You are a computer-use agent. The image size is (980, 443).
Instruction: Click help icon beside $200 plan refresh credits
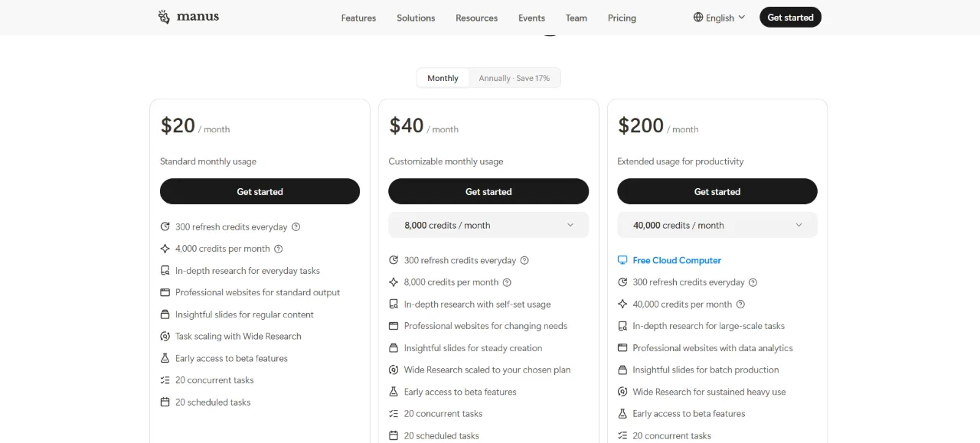[x=753, y=282]
